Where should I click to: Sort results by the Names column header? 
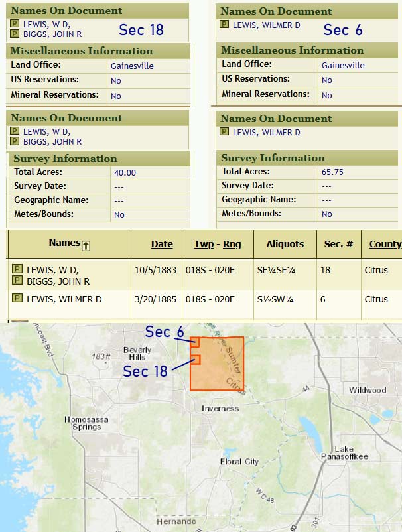coord(64,243)
